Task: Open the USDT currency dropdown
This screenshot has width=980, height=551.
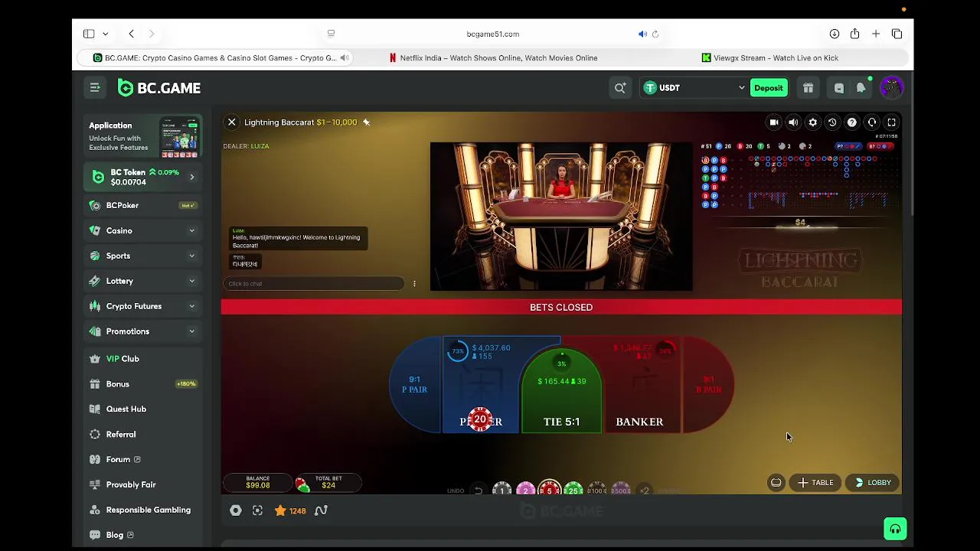Action: click(x=694, y=88)
